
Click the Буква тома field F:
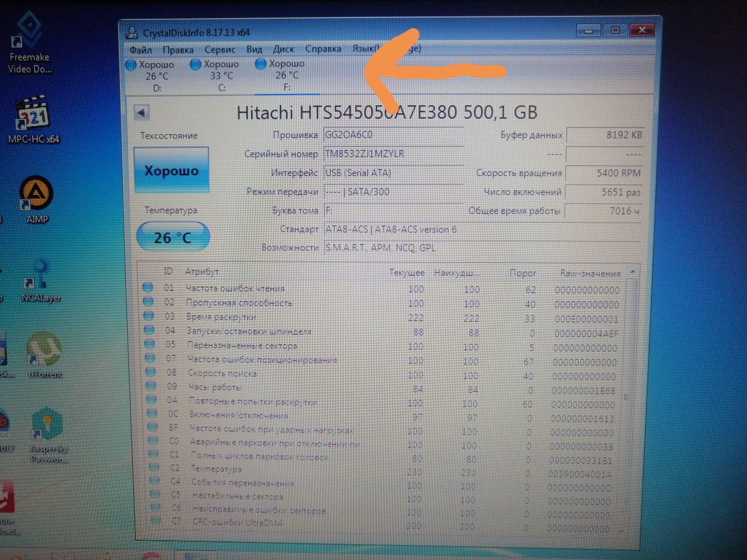click(x=394, y=210)
